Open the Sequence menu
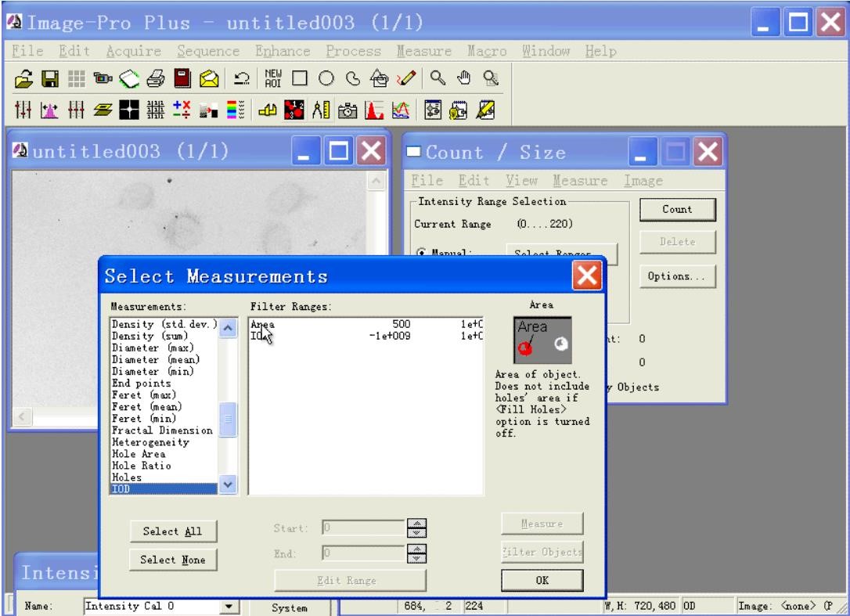Image resolution: width=850 pixels, height=616 pixels. 209,51
